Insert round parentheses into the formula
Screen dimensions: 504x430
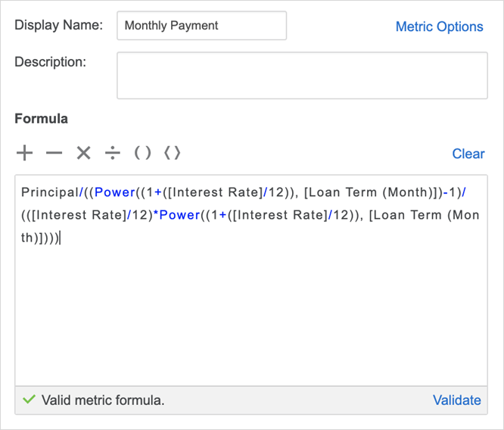(142, 154)
